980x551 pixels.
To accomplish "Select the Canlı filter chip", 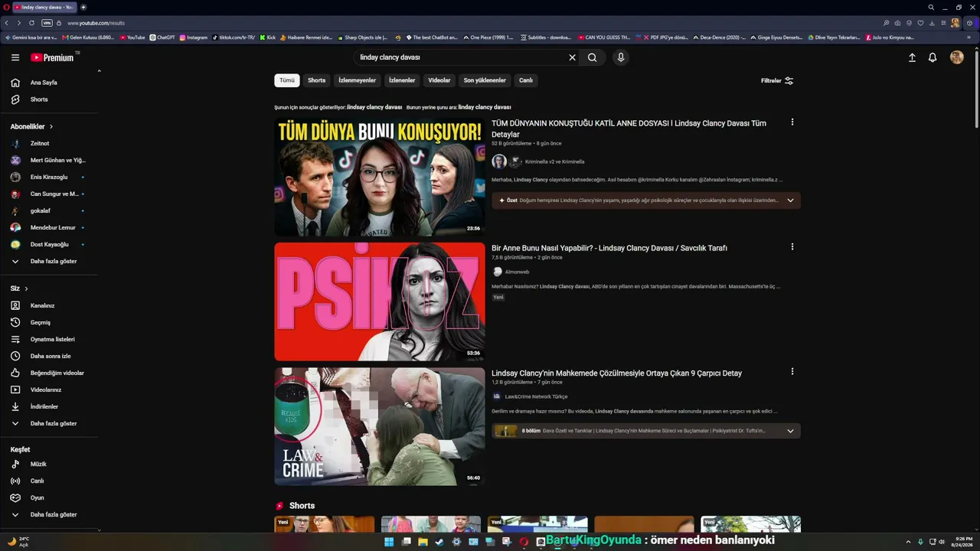I will click(x=526, y=80).
